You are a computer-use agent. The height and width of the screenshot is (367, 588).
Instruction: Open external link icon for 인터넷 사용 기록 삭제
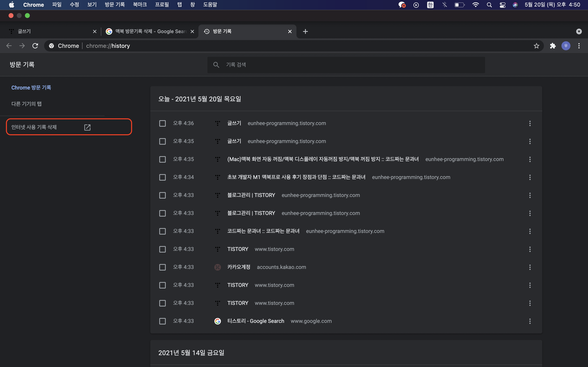click(87, 127)
